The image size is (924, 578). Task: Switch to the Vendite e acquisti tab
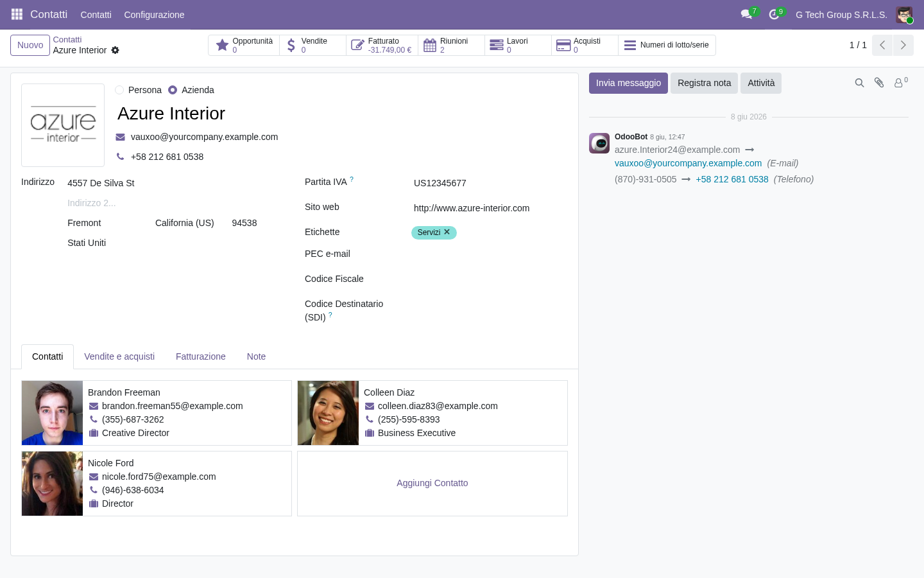(119, 356)
